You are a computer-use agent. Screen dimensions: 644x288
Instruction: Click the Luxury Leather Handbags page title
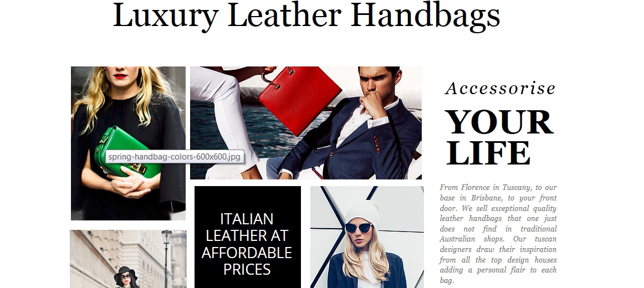306,16
